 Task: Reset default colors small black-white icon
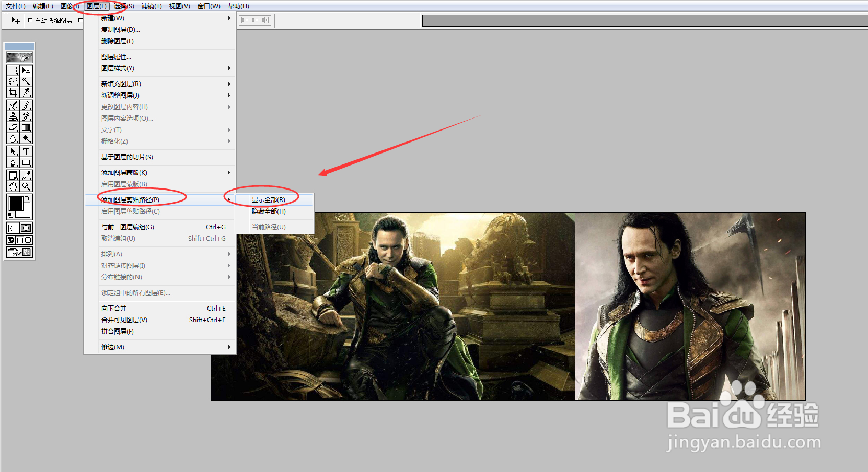point(10,215)
